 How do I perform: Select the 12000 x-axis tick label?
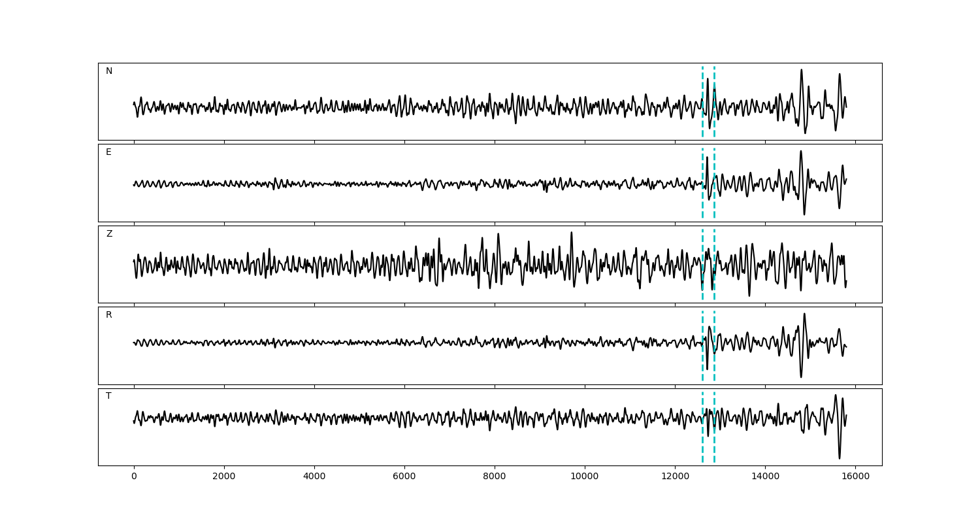(675, 477)
